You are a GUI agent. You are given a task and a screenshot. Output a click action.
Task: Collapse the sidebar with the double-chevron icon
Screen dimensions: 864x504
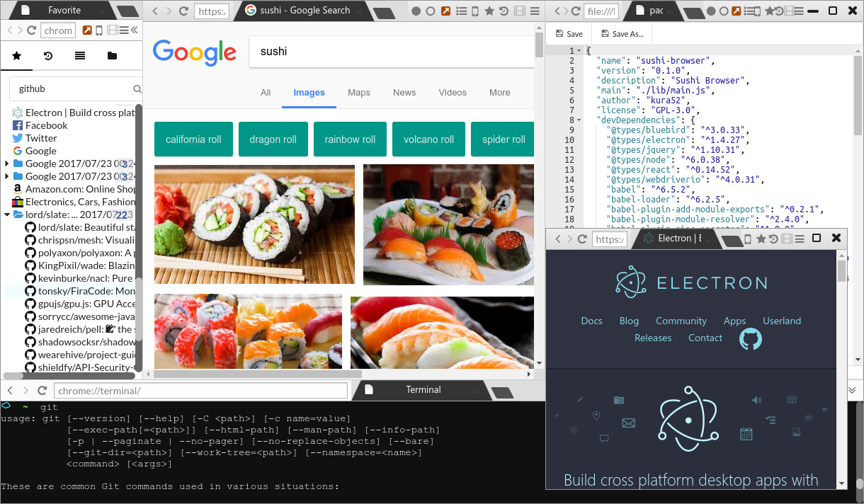click(x=134, y=30)
